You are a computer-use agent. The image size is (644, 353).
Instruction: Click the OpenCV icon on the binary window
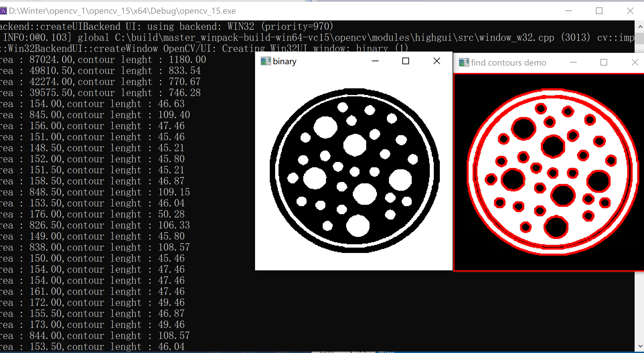click(x=266, y=61)
